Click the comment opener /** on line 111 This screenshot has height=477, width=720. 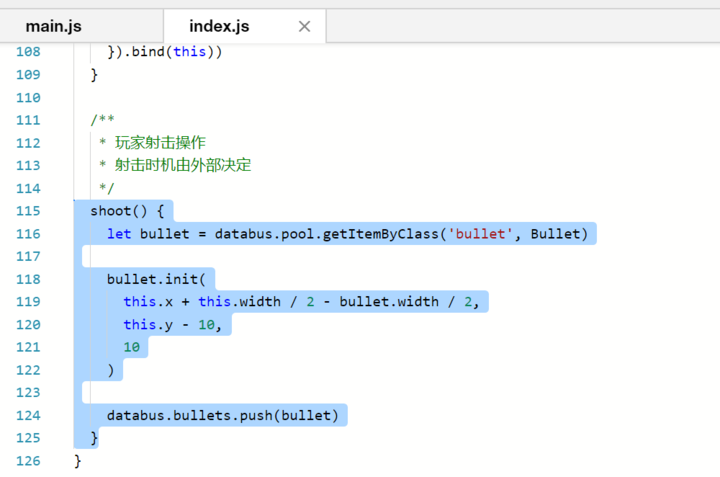(102, 120)
